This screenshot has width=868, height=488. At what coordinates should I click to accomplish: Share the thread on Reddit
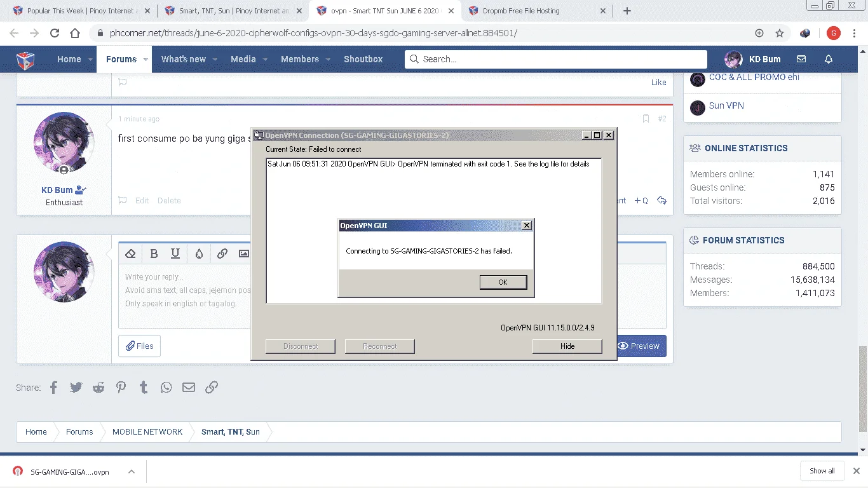tap(98, 388)
